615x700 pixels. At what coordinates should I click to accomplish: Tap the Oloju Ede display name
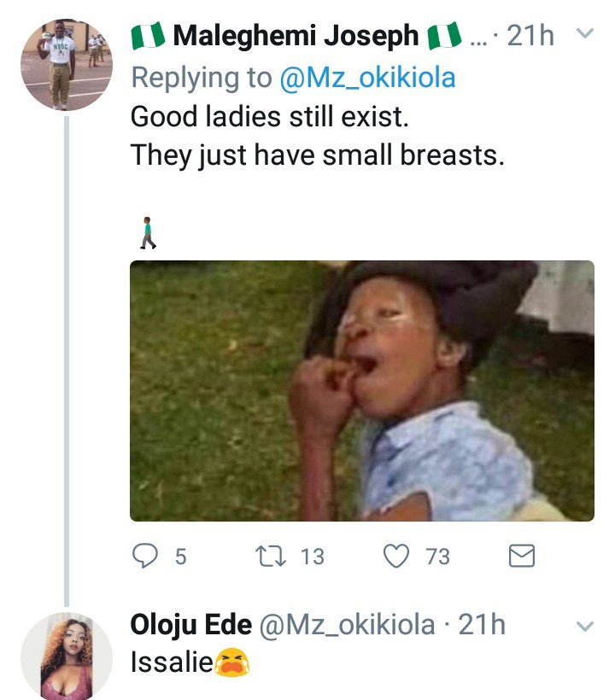(190, 626)
